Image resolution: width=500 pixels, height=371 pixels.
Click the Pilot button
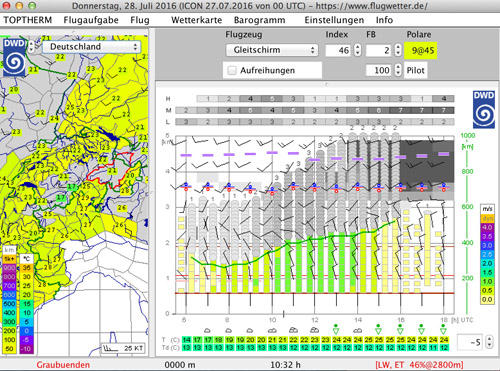pos(415,70)
